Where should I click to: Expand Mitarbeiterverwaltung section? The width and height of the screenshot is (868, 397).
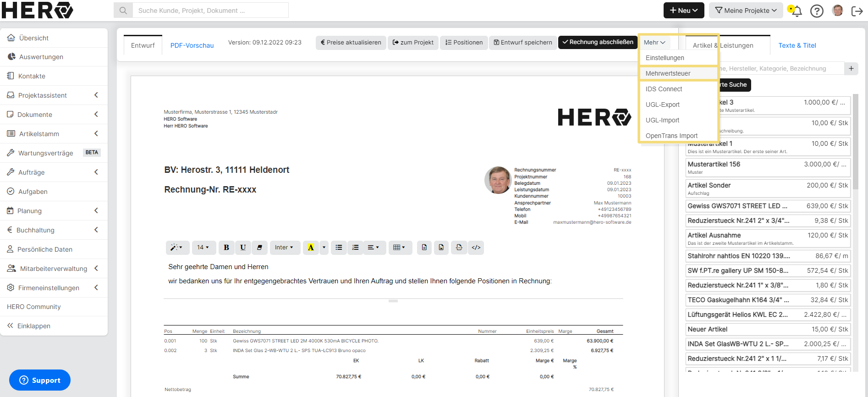pyautogui.click(x=54, y=269)
